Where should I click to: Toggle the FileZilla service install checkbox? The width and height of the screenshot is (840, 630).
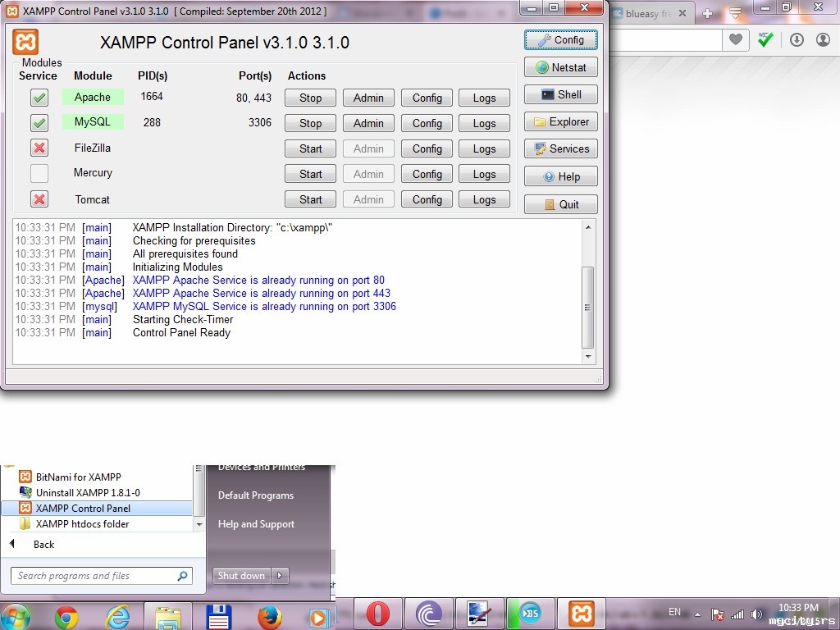39,148
